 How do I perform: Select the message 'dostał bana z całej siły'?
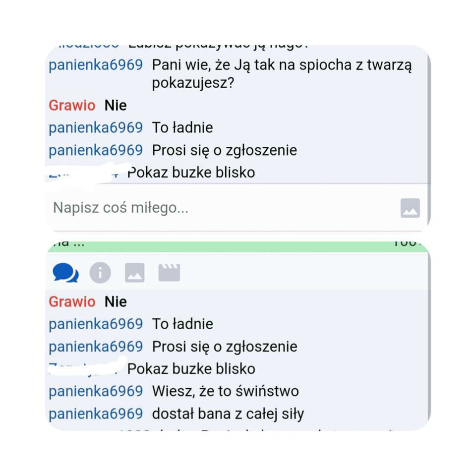click(228, 414)
